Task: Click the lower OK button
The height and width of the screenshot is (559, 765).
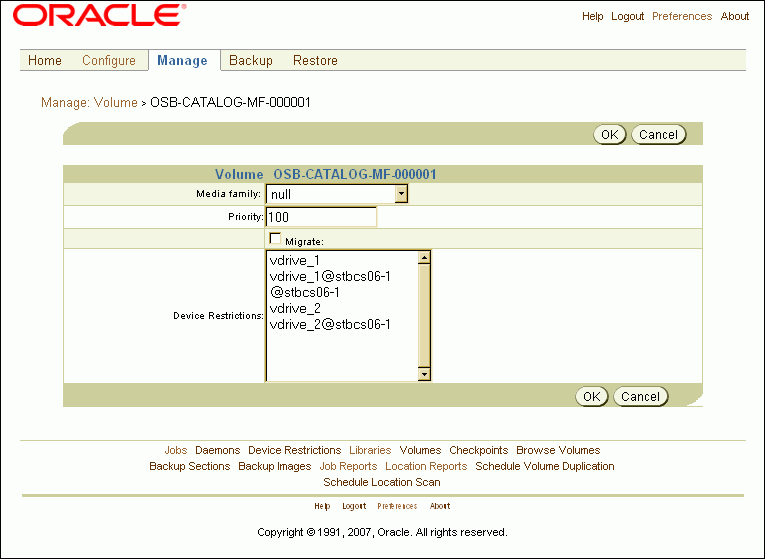Action: (x=592, y=397)
